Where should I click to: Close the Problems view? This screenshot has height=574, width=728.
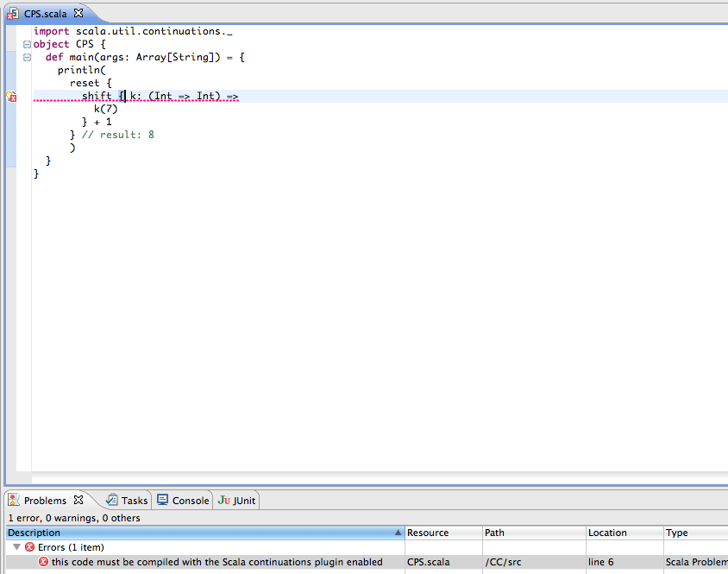click(x=78, y=500)
